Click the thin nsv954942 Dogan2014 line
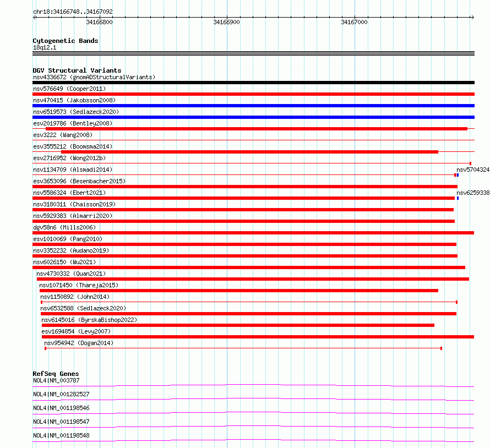Image resolution: width=490 pixels, height=448 pixels. 243,348
